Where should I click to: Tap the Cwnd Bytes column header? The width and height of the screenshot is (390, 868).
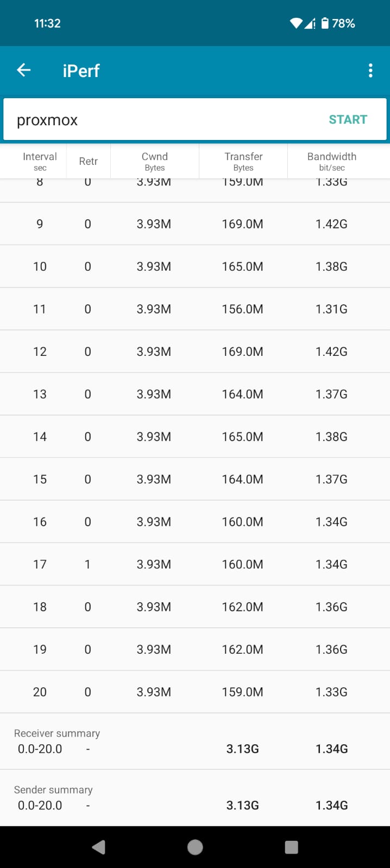(155, 161)
